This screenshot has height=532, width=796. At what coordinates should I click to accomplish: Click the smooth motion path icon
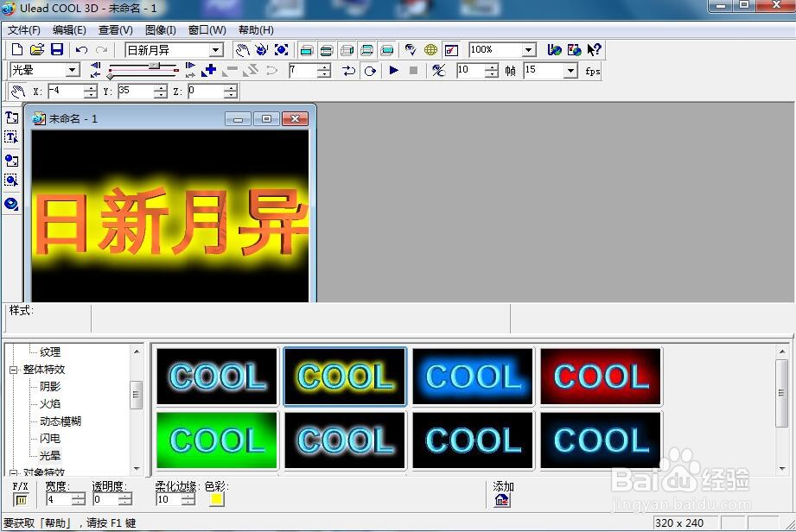pos(438,70)
